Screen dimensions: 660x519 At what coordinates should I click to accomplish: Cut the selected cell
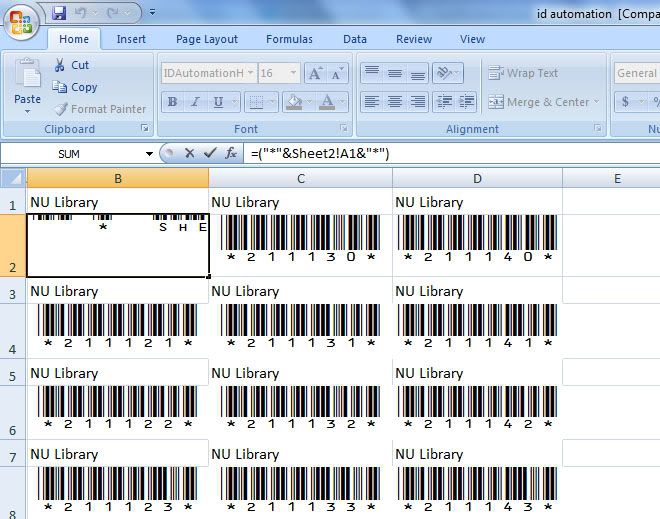[72, 65]
